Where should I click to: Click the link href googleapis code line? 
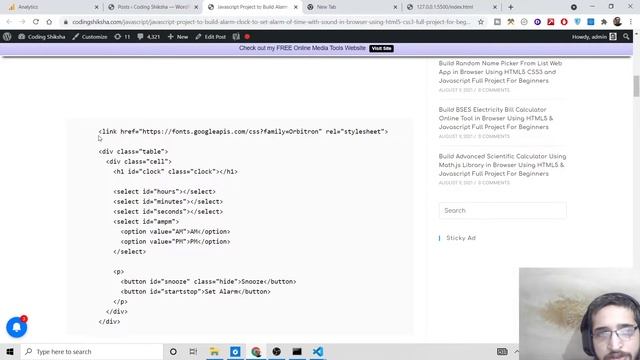(x=243, y=131)
